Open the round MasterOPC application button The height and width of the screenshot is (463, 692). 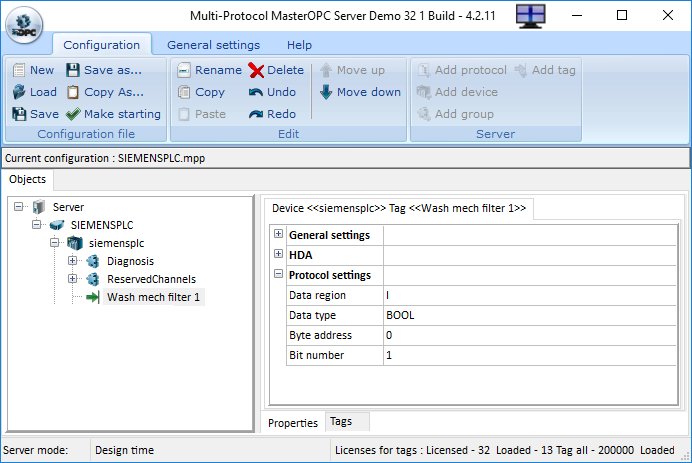[x=24, y=25]
